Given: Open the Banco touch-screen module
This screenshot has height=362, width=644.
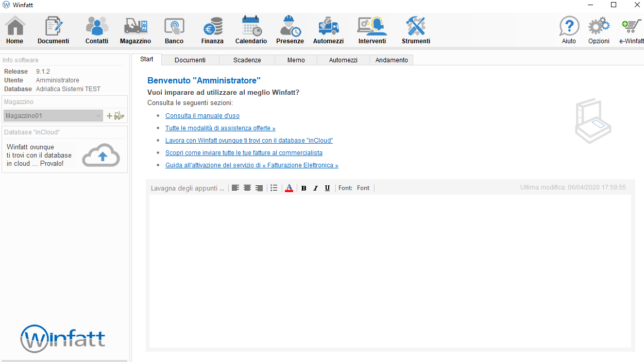Looking at the screenshot, I should (x=174, y=30).
